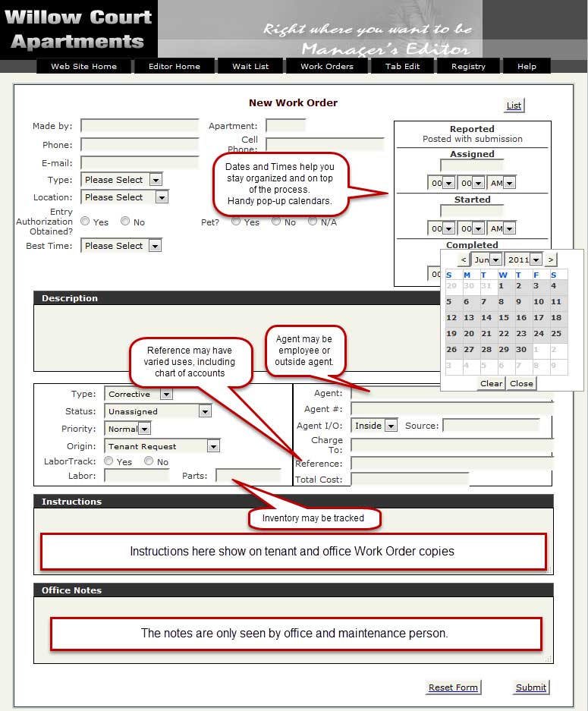Select June 24 in the calendar
The image size is (588, 711).
tap(539, 333)
